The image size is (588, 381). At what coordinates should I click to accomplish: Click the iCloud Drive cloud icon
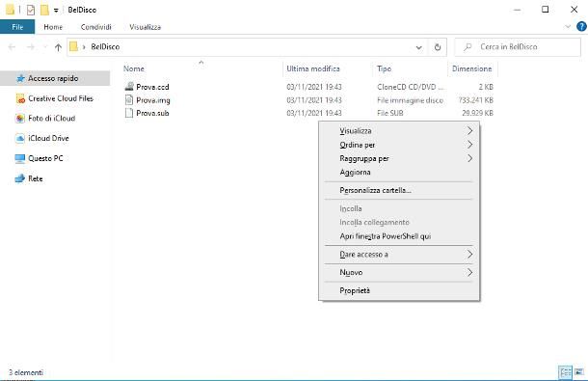click(x=20, y=138)
